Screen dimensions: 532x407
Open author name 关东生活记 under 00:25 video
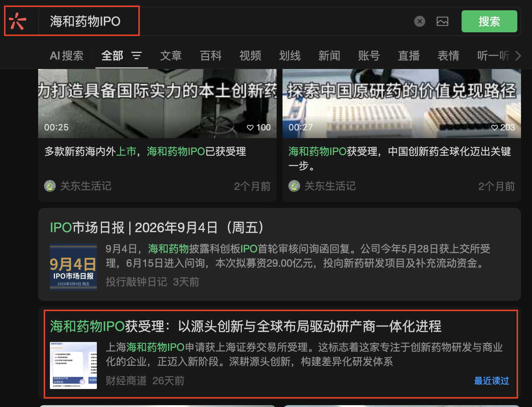[85, 186]
